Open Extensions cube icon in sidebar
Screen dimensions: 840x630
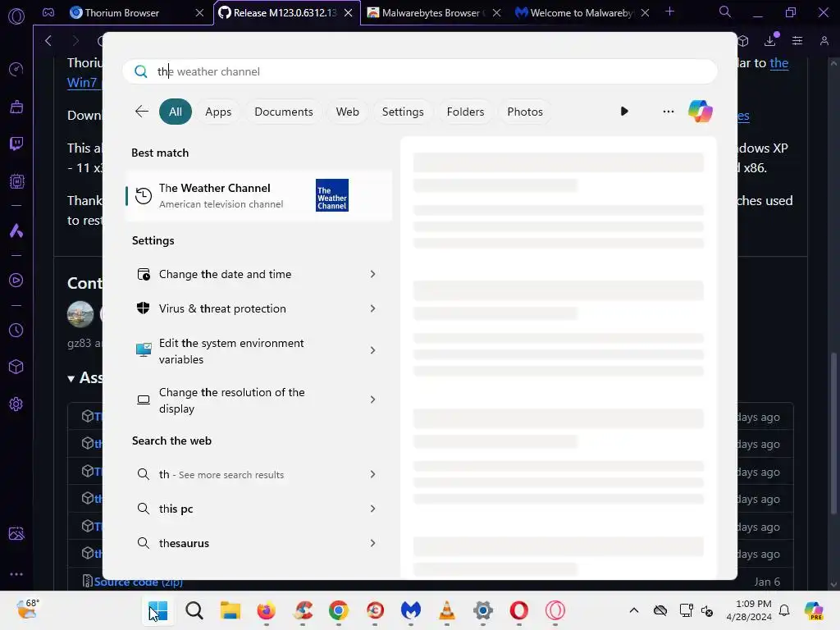click(x=16, y=367)
